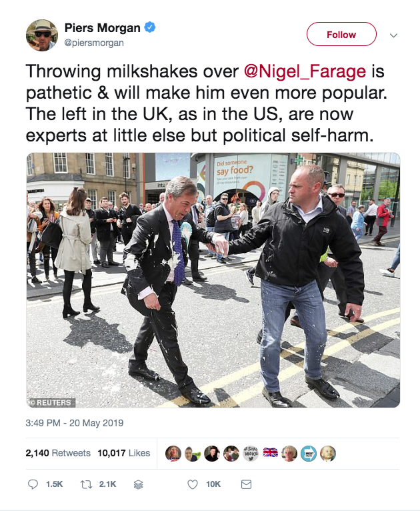The height and width of the screenshot is (511, 420).
Task: Retweet this tweet using the retweet icon
Action: 87,484
